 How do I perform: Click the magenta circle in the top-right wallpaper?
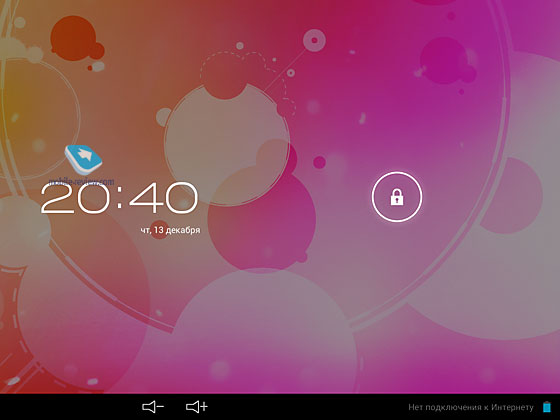coord(444,60)
